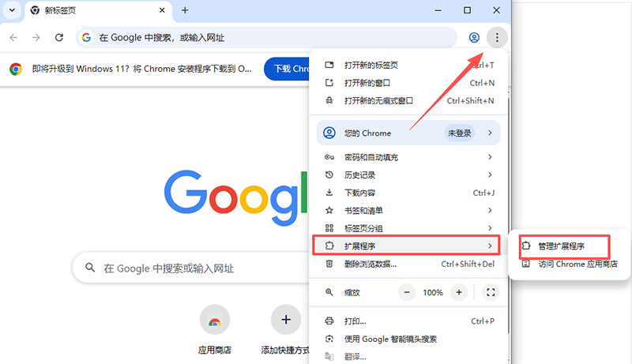
Task: Click the Google logo on the page
Action: pyautogui.click(x=235, y=197)
